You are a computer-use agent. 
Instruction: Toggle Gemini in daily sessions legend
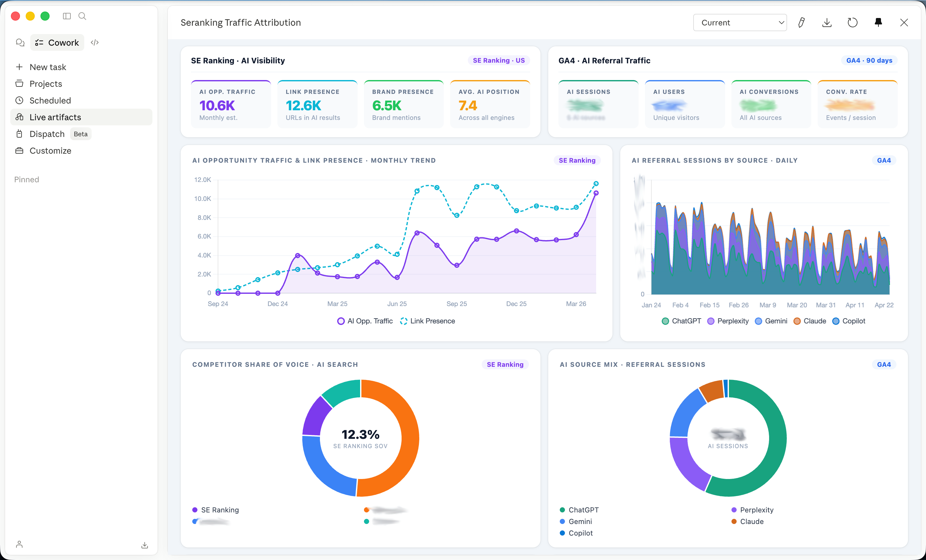tap(771, 321)
